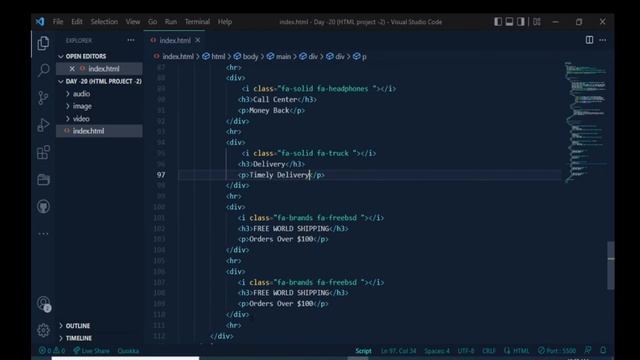Open the GitHub view icon
Viewport: 640px width, 360px height.
tap(43, 207)
